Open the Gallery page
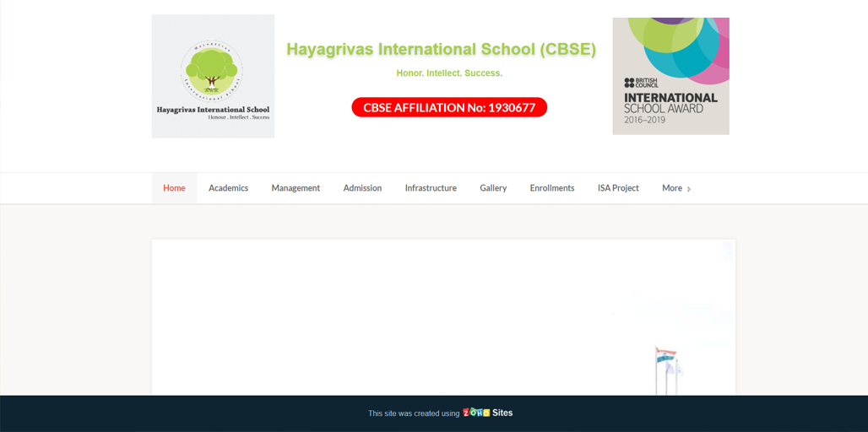 point(493,188)
